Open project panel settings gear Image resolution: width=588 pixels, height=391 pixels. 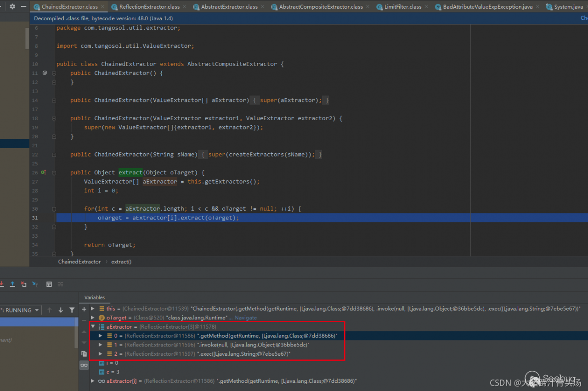pyautogui.click(x=12, y=6)
